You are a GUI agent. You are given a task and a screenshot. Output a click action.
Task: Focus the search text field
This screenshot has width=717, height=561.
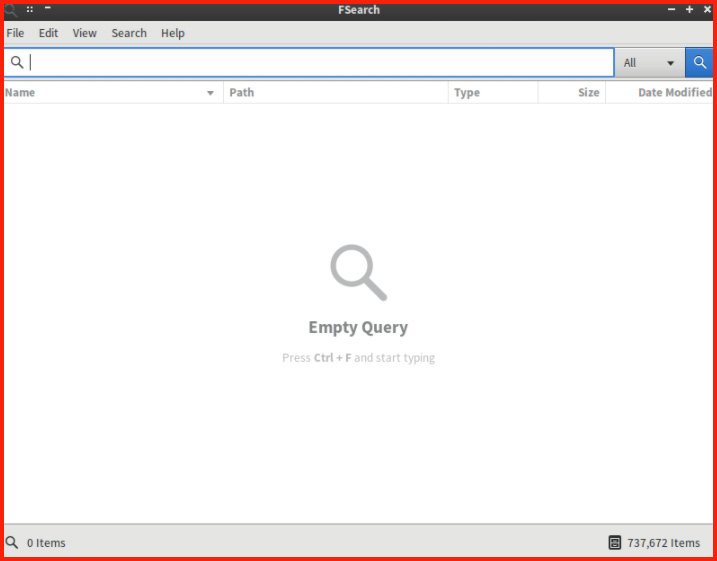point(309,63)
